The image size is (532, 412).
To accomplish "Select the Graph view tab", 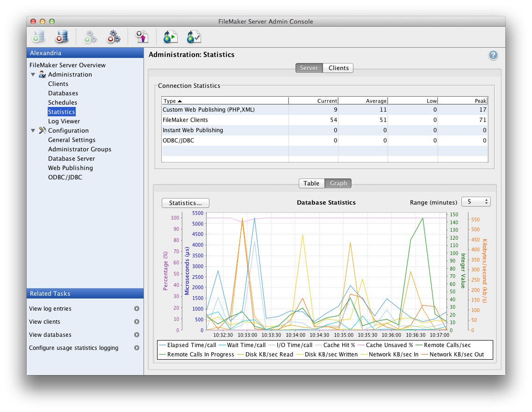I will coord(338,183).
